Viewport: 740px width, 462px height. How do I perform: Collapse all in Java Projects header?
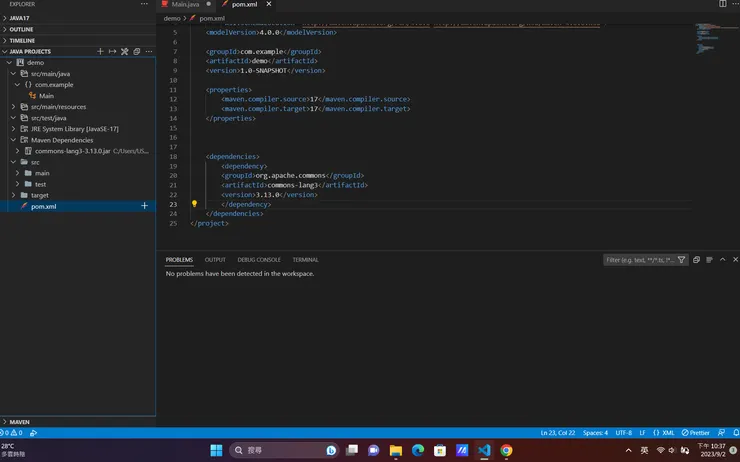pyautogui.click(x=137, y=51)
